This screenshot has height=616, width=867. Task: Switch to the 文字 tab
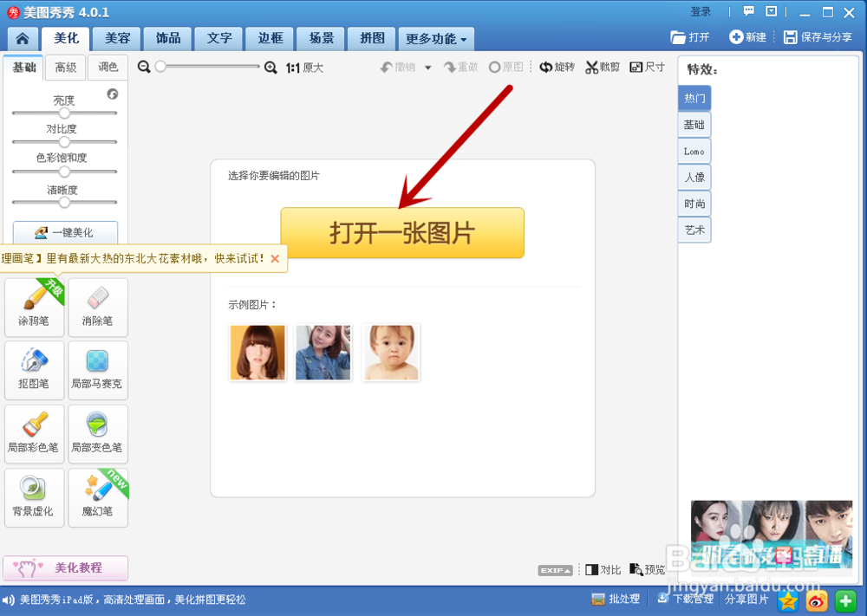[219, 38]
